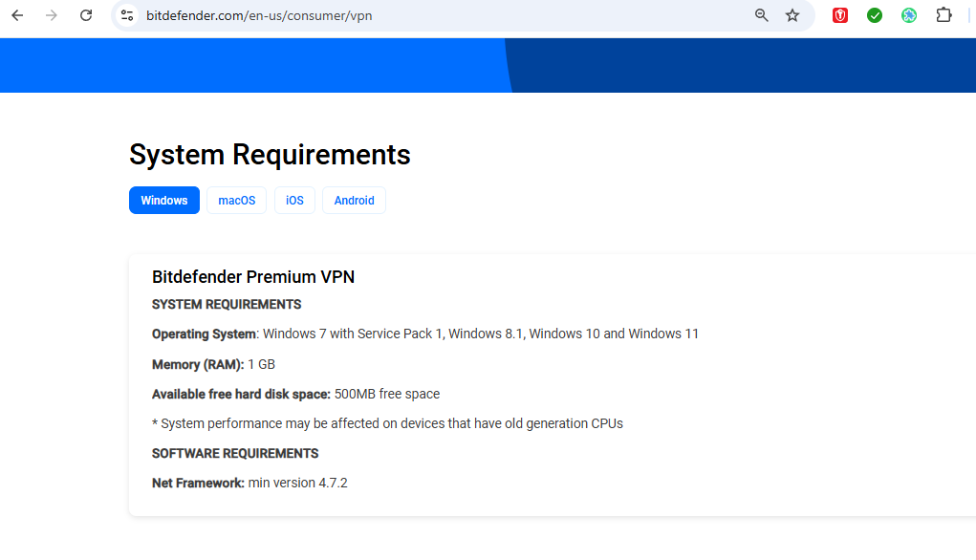View Android system requirements
The image size is (976, 560).
tap(354, 200)
